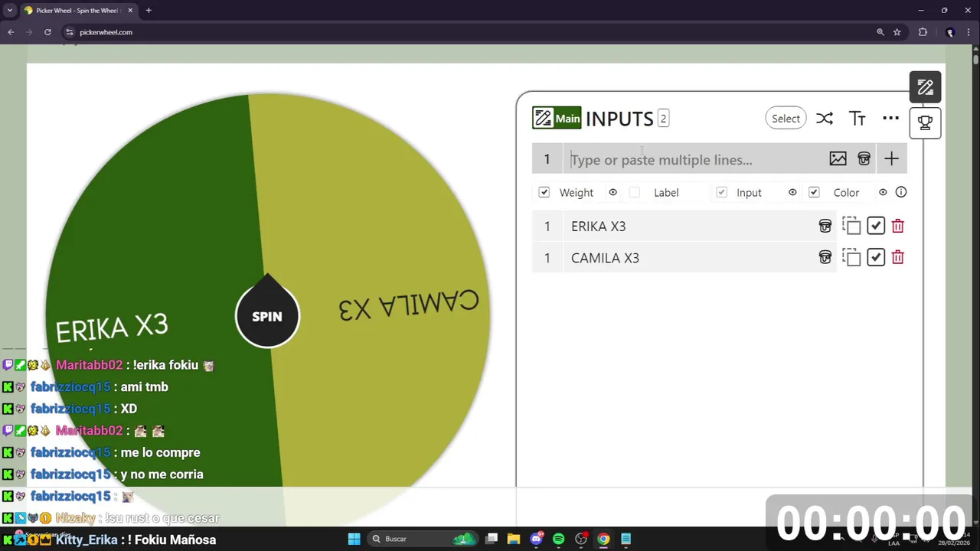This screenshot has height=551, width=980.
Task: Shuffle the inputs order
Action: [824, 119]
